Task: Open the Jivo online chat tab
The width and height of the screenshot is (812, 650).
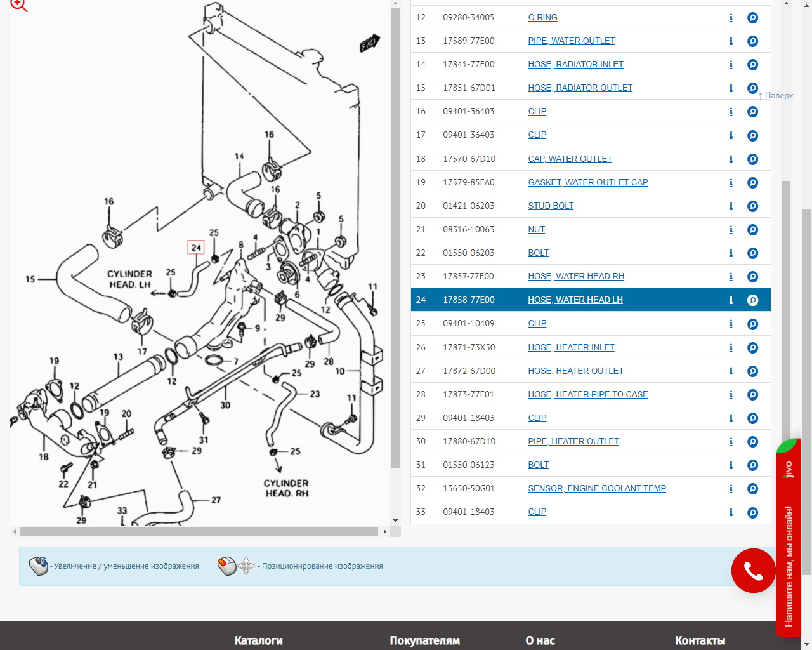Action: (x=789, y=540)
